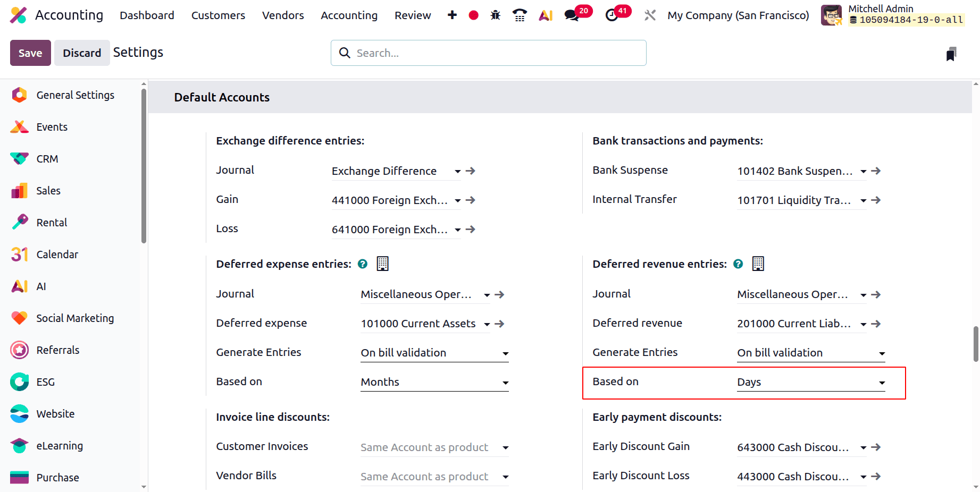The image size is (980, 492).
Task: Open the Calendar app in sidebar
Action: (57, 254)
